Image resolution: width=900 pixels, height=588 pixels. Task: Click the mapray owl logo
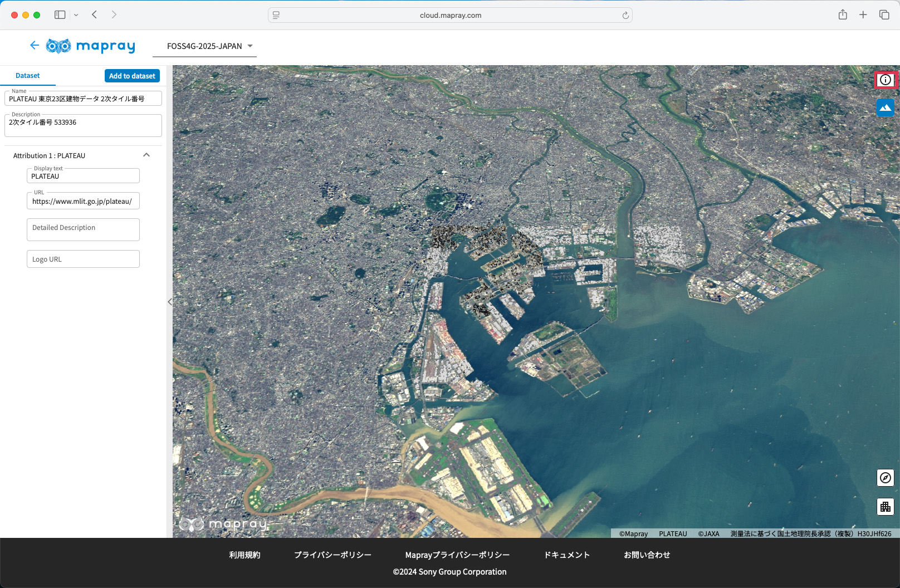click(58, 46)
